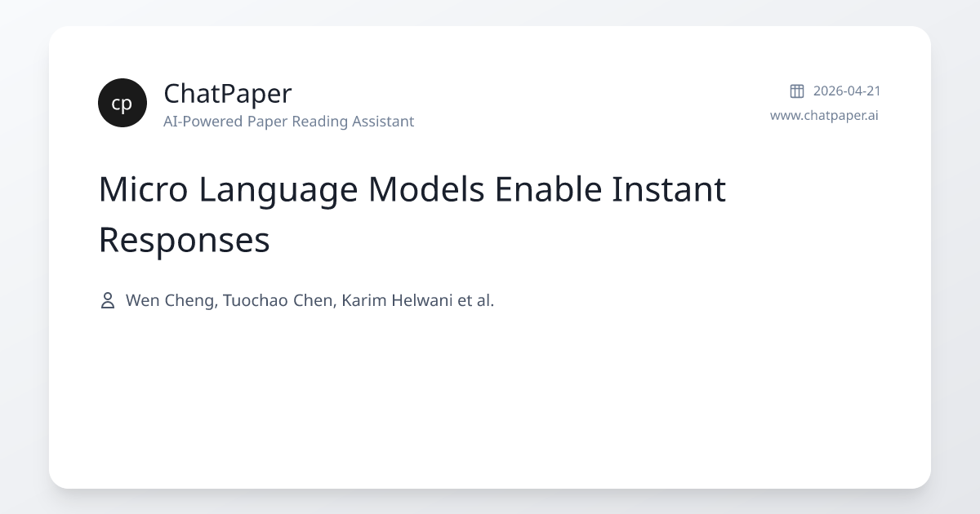This screenshot has height=514, width=980.
Task: Click the title 'Micro Language Models Enable Instant Responses'
Action: pyautogui.click(x=412, y=215)
